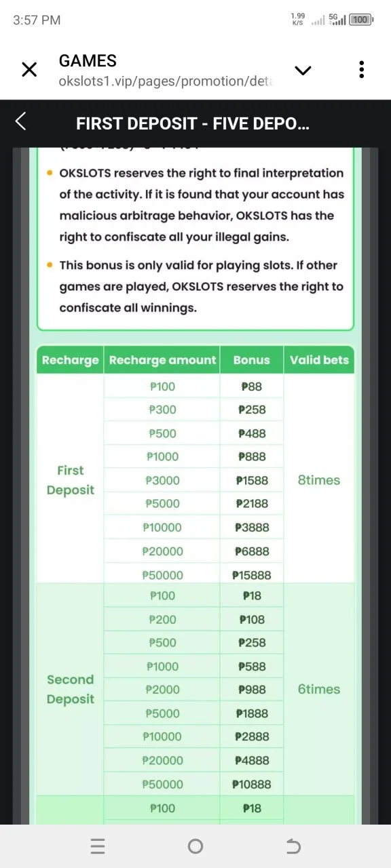
Task: Tap the ₱50000 second deposit amount
Action: point(162,784)
